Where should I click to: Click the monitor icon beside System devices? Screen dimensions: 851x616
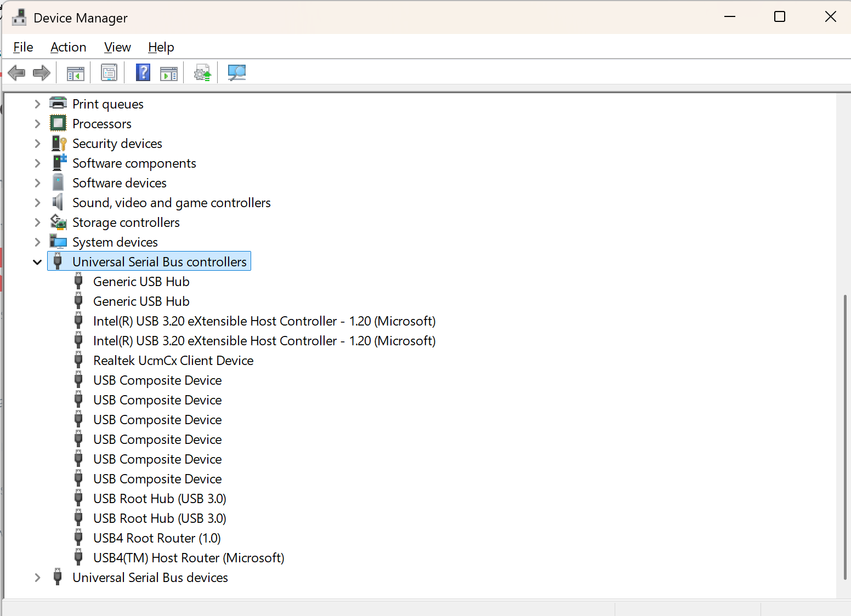point(58,242)
